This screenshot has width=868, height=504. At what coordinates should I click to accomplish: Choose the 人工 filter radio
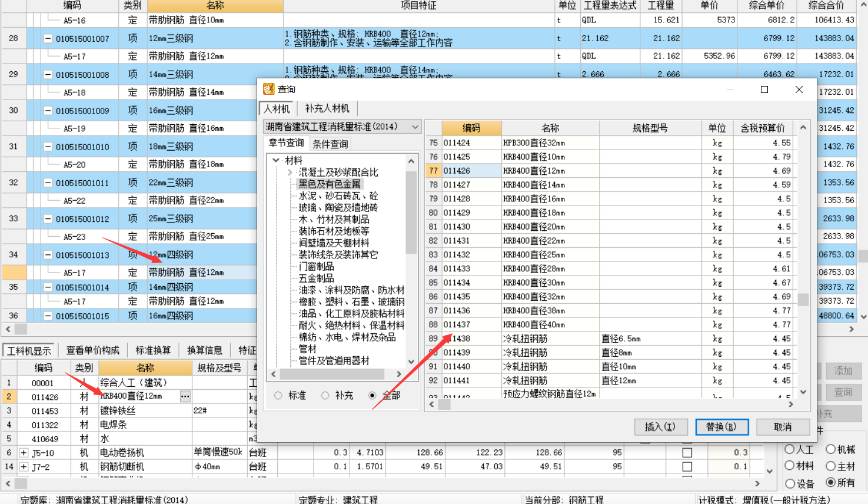pyautogui.click(x=790, y=449)
